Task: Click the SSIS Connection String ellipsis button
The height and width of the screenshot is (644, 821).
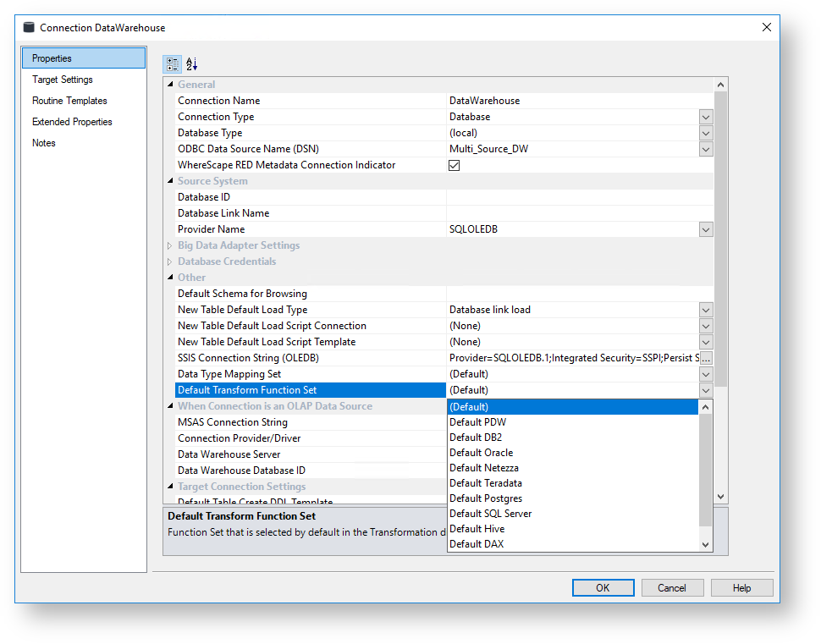Action: tap(706, 358)
